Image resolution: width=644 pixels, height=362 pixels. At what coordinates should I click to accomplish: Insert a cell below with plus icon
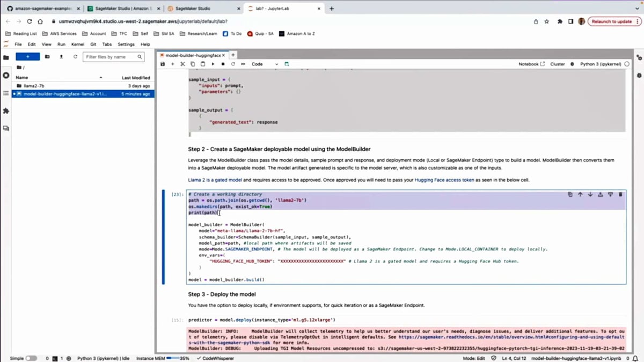pyautogui.click(x=173, y=64)
